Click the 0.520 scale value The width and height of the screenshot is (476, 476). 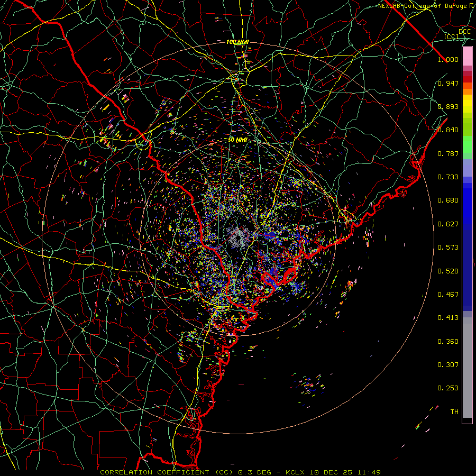(448, 271)
